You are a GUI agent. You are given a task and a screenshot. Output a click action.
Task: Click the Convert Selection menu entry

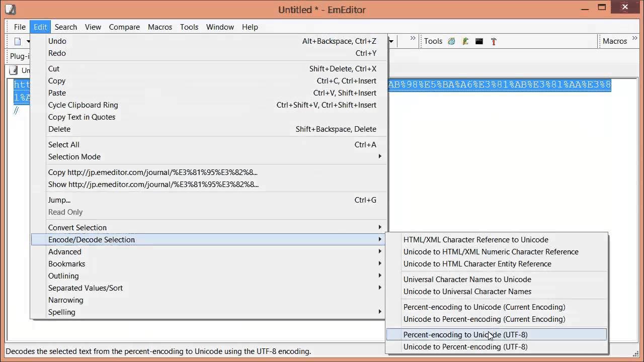coord(209,228)
